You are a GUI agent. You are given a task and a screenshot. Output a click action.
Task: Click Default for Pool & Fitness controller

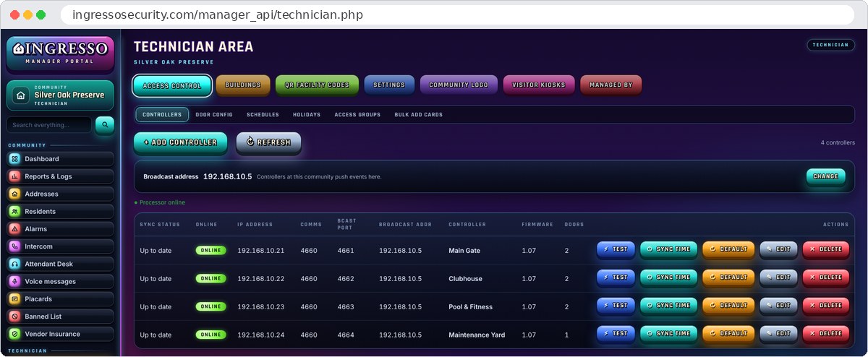pyautogui.click(x=728, y=306)
